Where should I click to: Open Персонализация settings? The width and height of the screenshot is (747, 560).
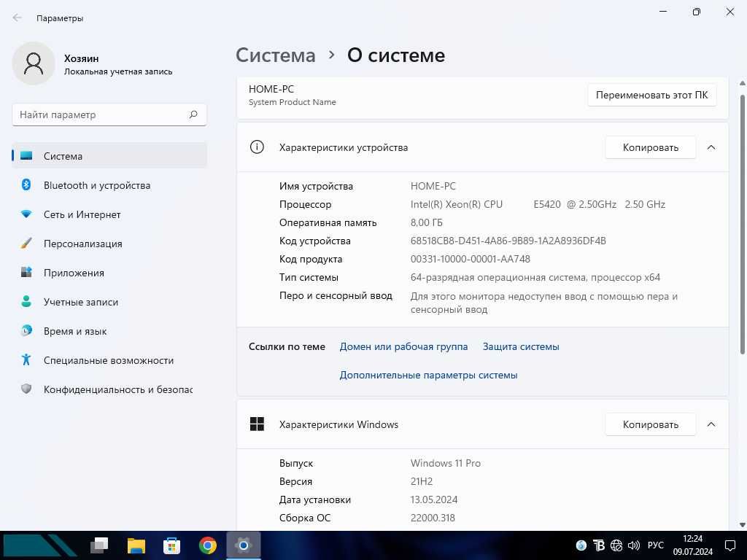click(109, 244)
